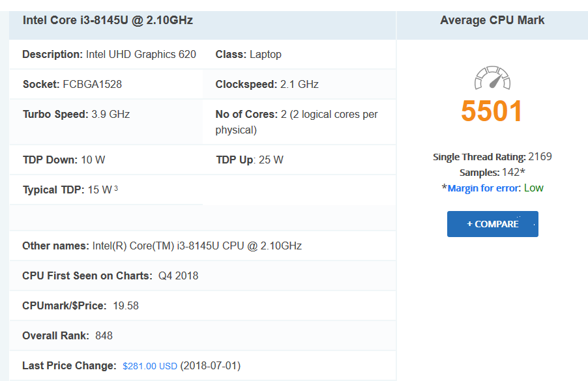
Task: Click the Other names row text
Action: click(162, 246)
